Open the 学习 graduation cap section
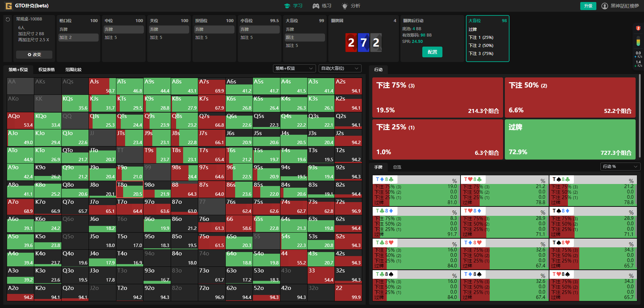The height and width of the screenshot is (308, 644). (293, 6)
